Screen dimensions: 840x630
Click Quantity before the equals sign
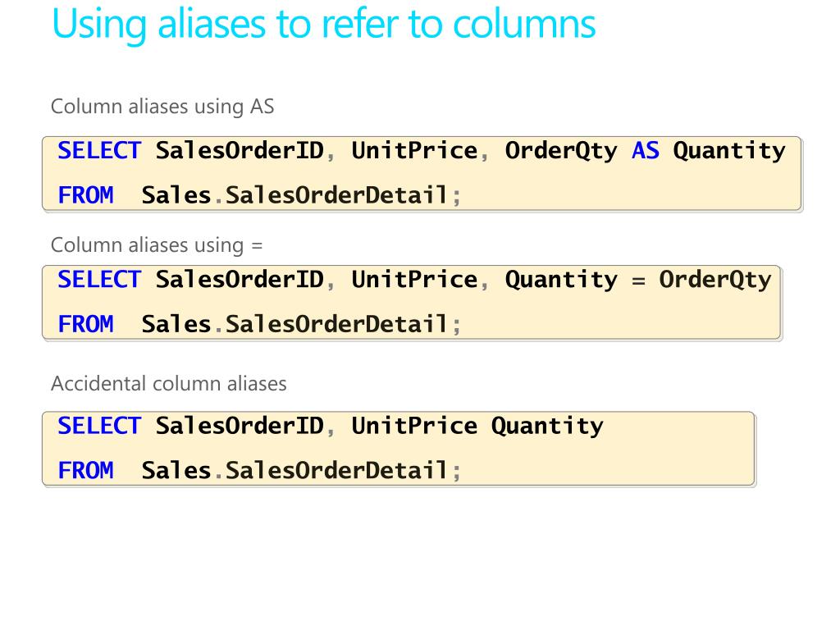coord(561,280)
